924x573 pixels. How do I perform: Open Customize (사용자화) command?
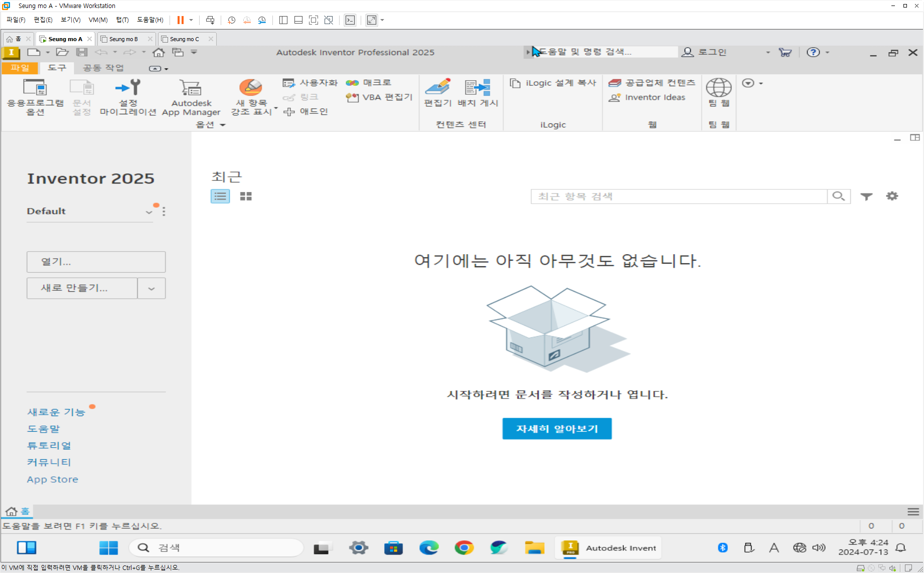310,83
